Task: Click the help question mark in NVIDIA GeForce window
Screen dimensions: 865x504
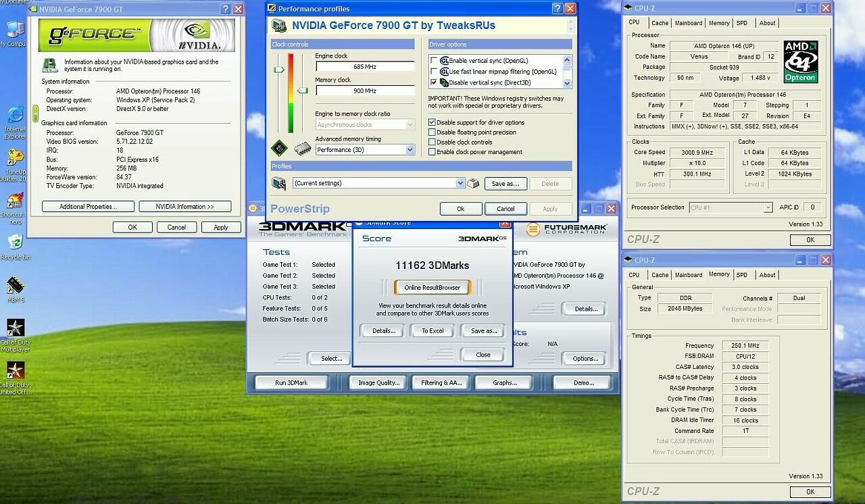Action: point(226,9)
